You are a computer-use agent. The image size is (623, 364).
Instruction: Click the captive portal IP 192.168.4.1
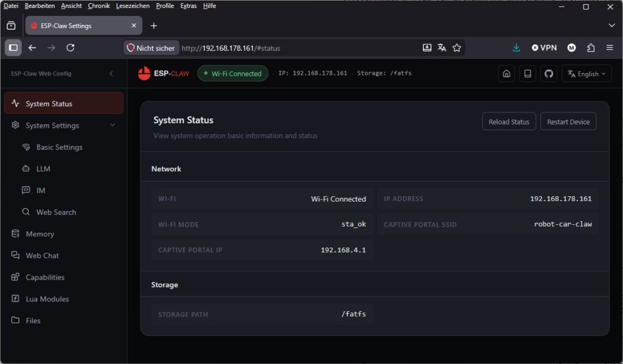(x=343, y=250)
